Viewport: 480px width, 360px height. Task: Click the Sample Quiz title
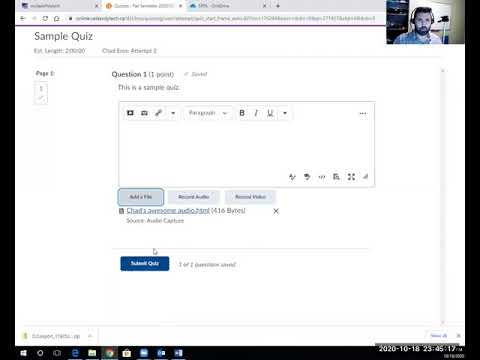(63, 36)
